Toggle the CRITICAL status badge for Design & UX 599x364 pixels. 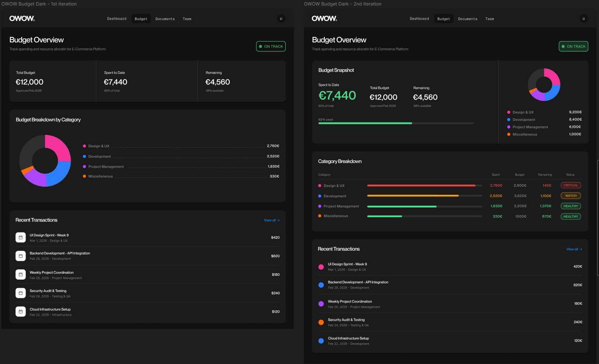tap(571, 185)
